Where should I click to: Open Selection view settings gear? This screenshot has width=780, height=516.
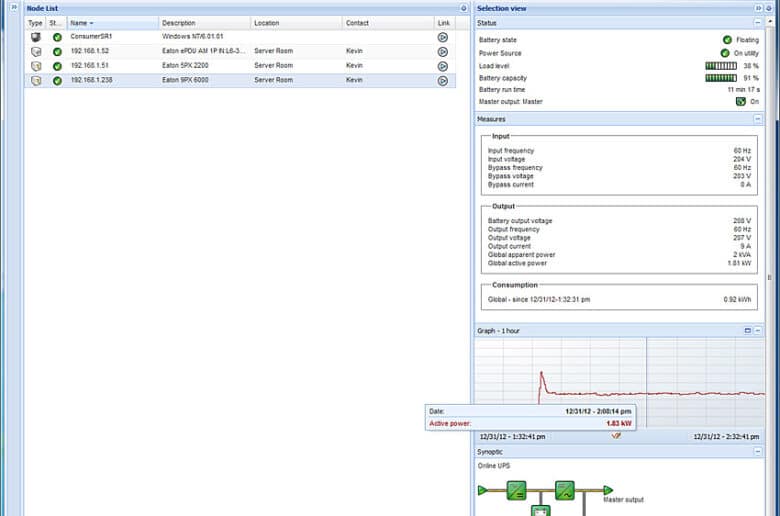point(768,8)
